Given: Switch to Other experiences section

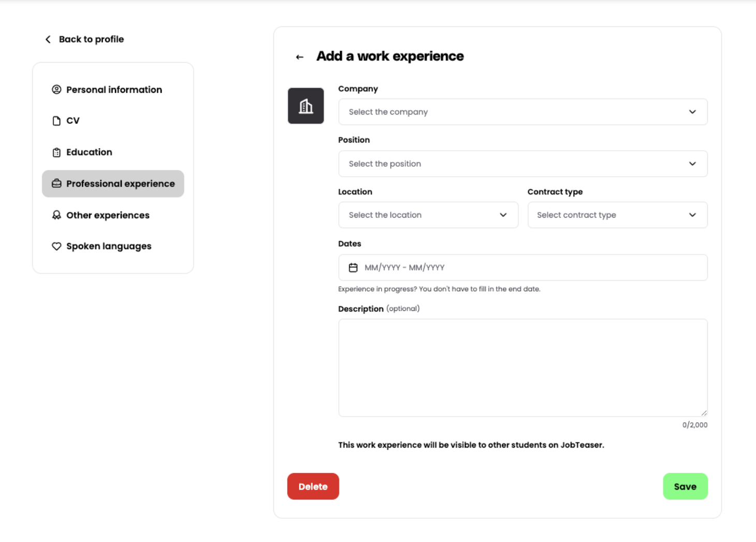Looking at the screenshot, I should (108, 215).
